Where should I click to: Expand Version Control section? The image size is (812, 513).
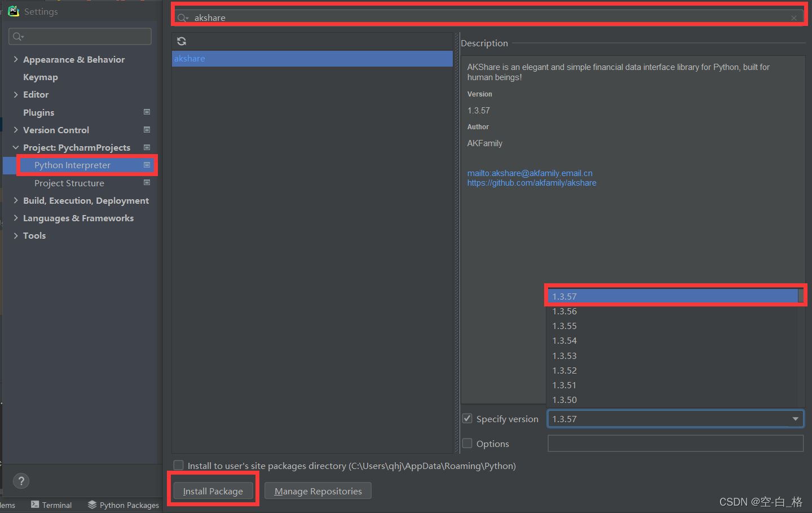point(16,130)
